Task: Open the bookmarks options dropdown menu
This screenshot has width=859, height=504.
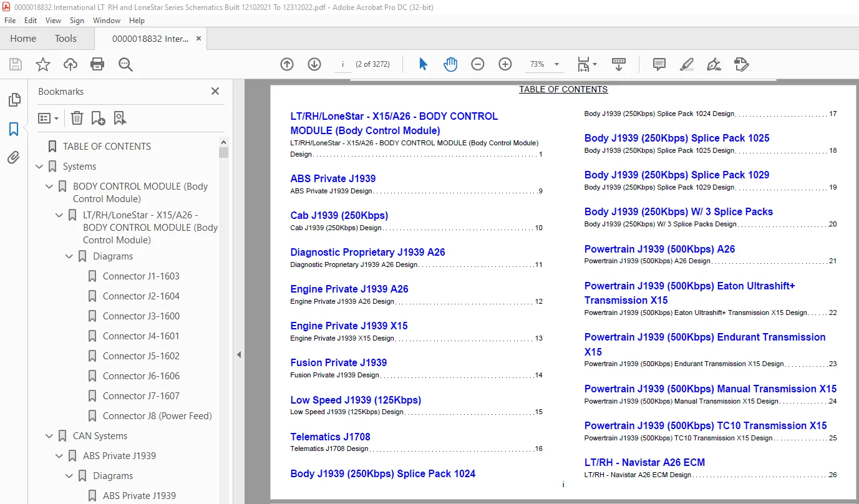Action: [x=48, y=118]
